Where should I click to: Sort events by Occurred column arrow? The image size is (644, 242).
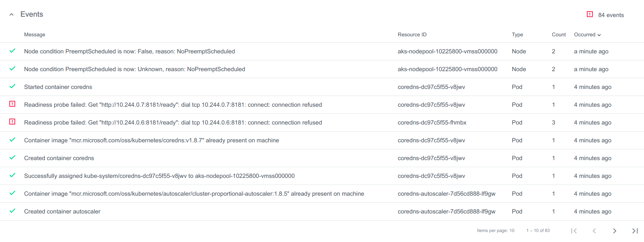(599, 35)
